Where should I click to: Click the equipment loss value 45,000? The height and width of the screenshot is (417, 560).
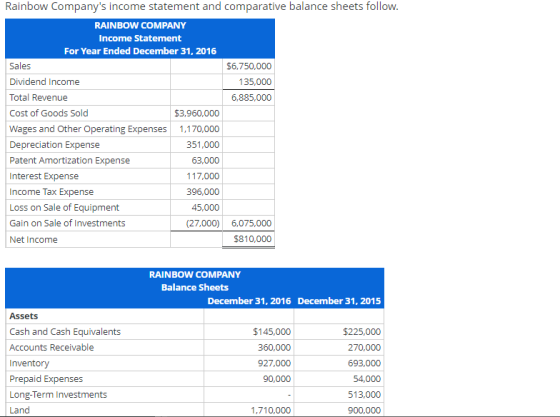click(205, 207)
